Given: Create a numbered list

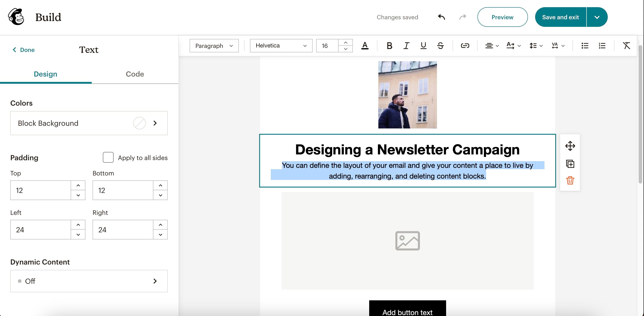Looking at the screenshot, I should tap(602, 46).
